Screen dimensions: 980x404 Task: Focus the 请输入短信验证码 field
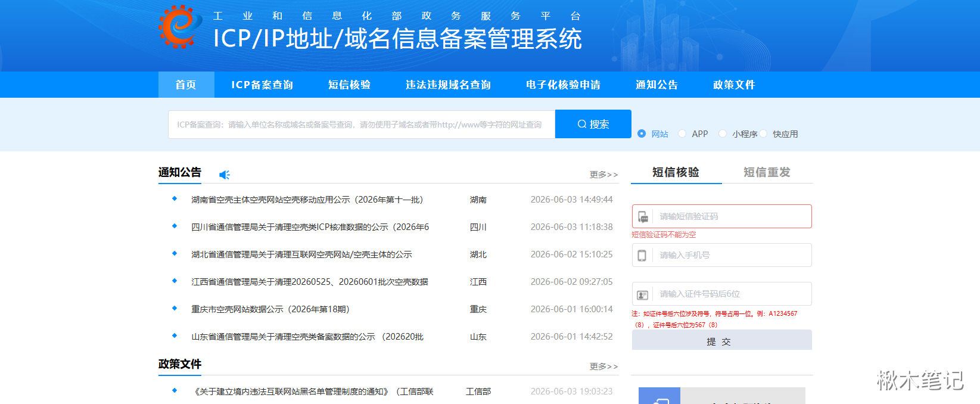pos(722,216)
